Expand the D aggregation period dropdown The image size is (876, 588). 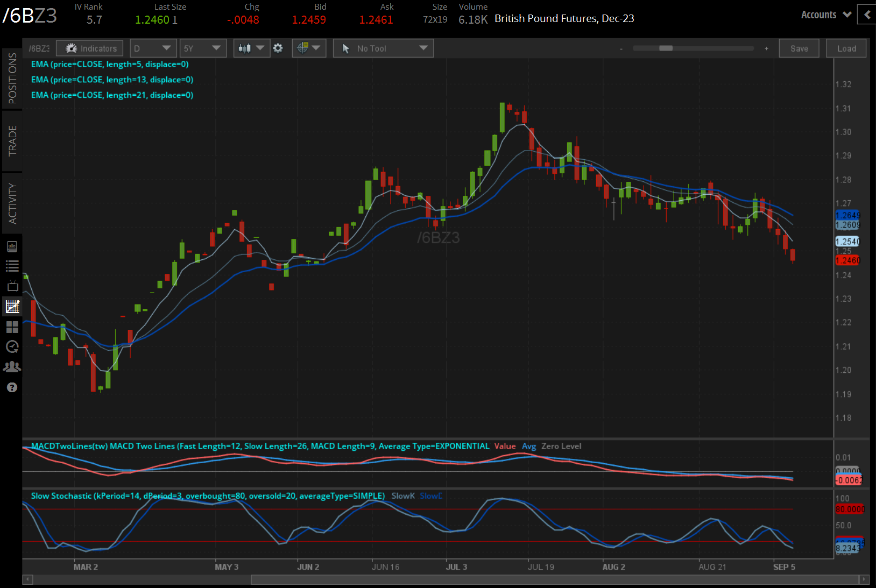click(152, 48)
